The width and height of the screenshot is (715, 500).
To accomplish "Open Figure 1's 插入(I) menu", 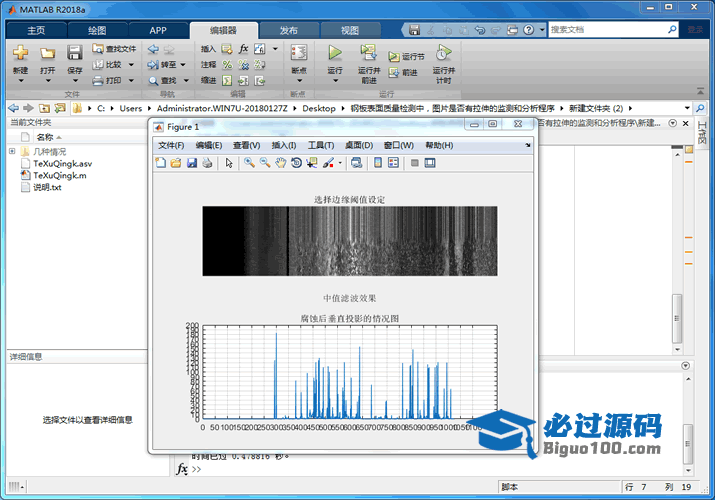I will click(284, 145).
